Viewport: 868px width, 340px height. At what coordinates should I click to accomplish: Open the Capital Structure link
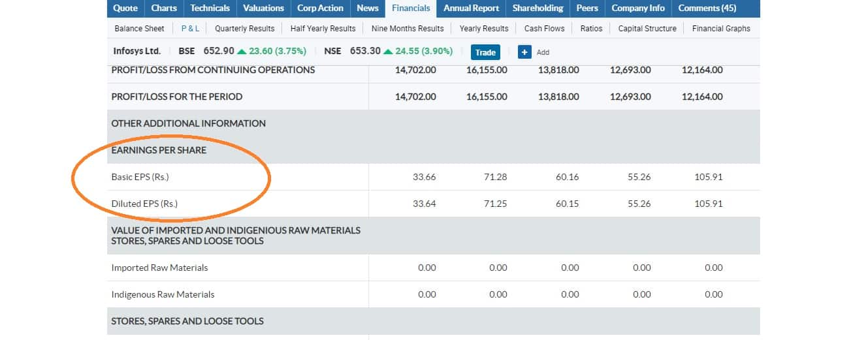(x=647, y=29)
